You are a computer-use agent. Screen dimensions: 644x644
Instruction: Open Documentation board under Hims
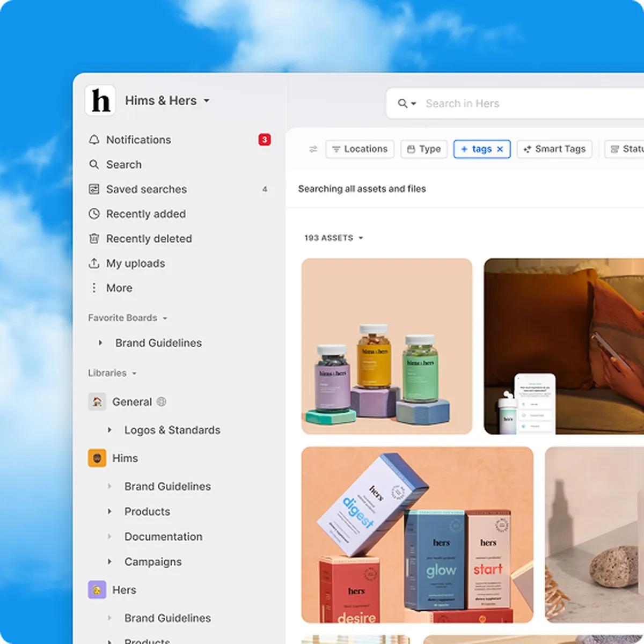[163, 537]
